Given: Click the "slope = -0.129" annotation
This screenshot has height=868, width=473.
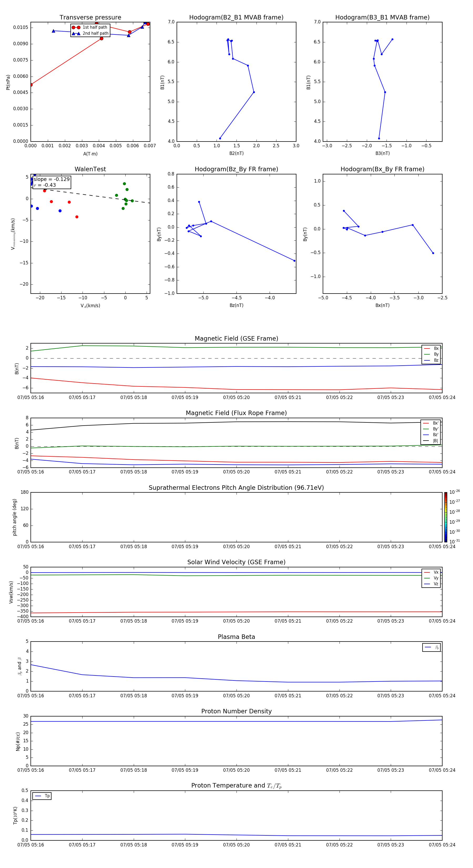Looking at the screenshot, I should point(52,179).
